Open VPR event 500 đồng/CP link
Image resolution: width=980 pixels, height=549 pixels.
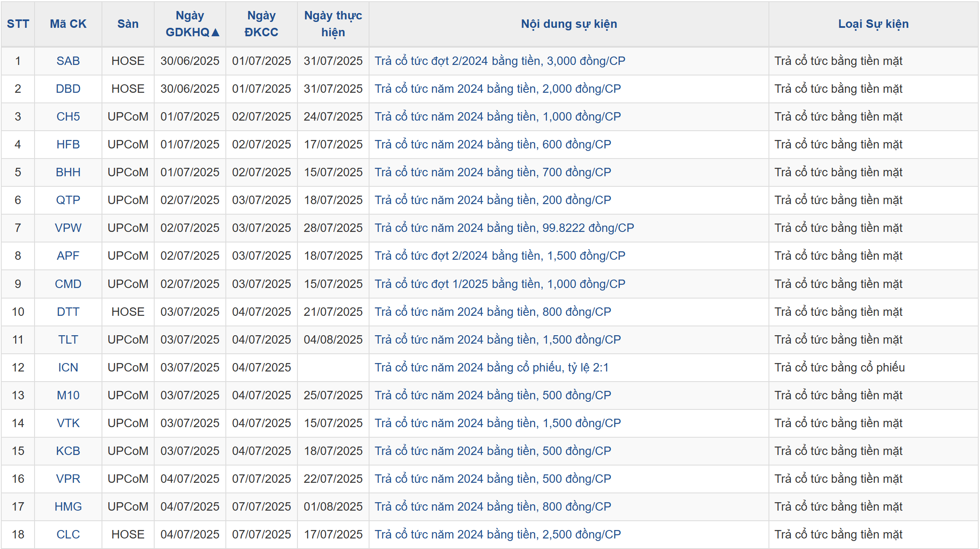tap(493, 479)
